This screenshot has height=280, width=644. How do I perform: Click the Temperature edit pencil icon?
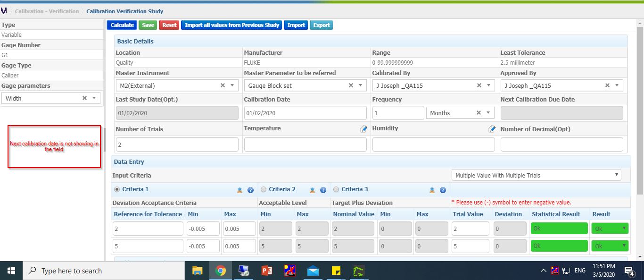[x=363, y=129]
